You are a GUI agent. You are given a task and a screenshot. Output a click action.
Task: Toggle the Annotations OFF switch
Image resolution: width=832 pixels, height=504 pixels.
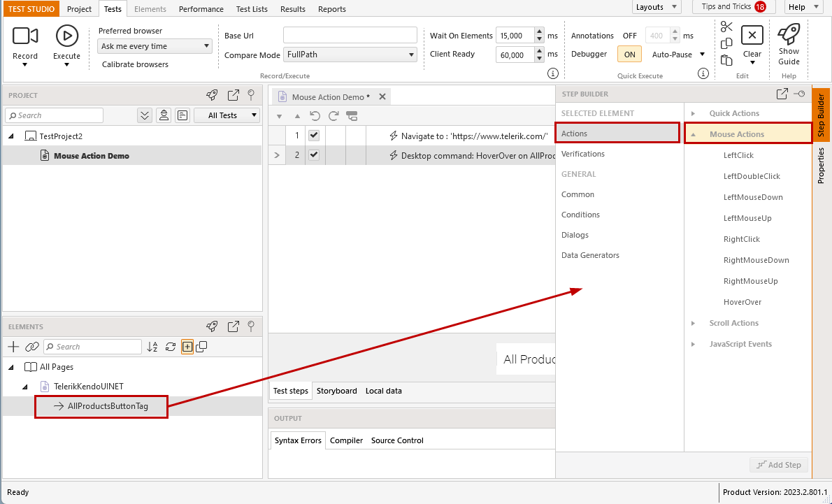(x=630, y=36)
